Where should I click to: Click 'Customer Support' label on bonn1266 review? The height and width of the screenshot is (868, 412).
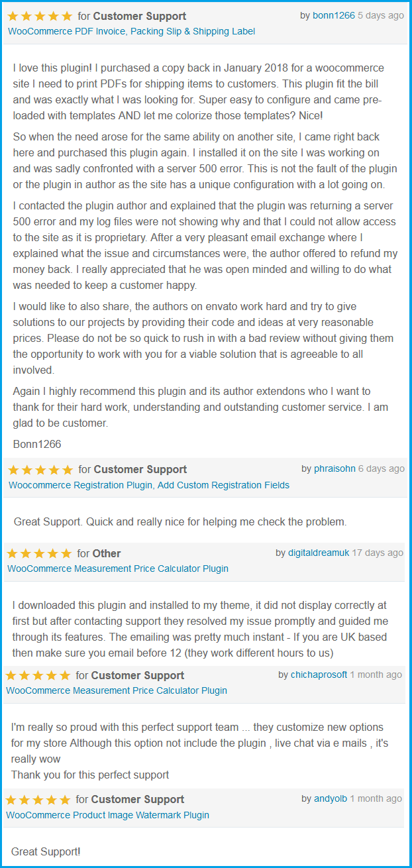point(140,16)
